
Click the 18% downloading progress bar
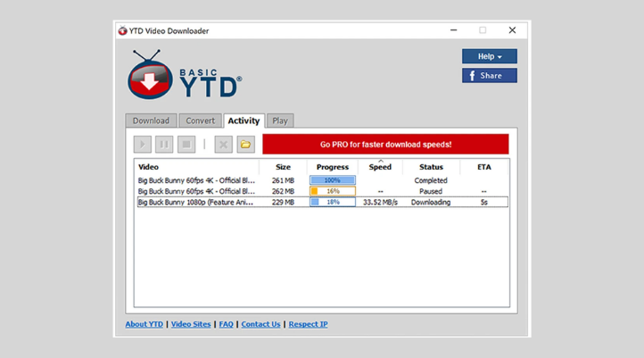333,203
